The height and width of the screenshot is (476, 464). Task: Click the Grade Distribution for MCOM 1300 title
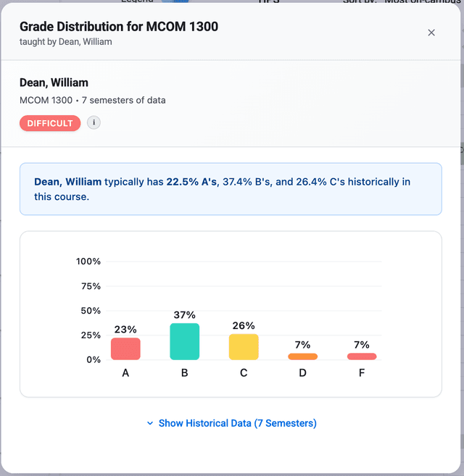click(x=119, y=27)
